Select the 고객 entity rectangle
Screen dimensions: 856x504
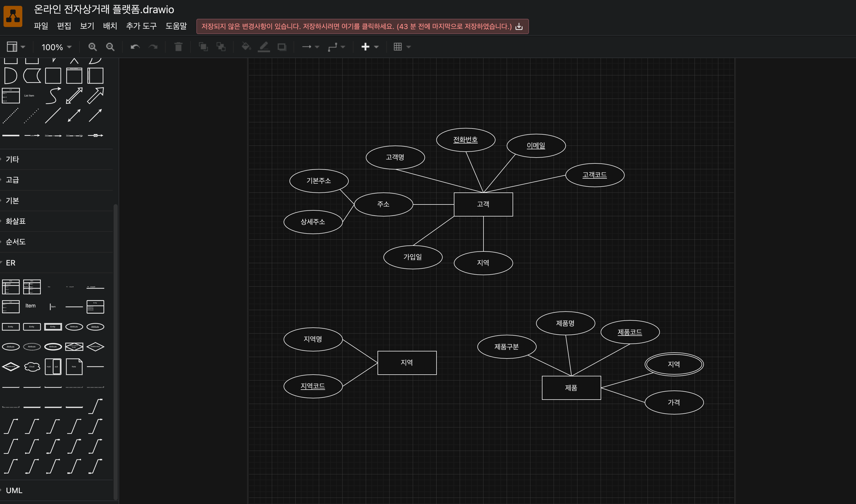pyautogui.click(x=483, y=204)
